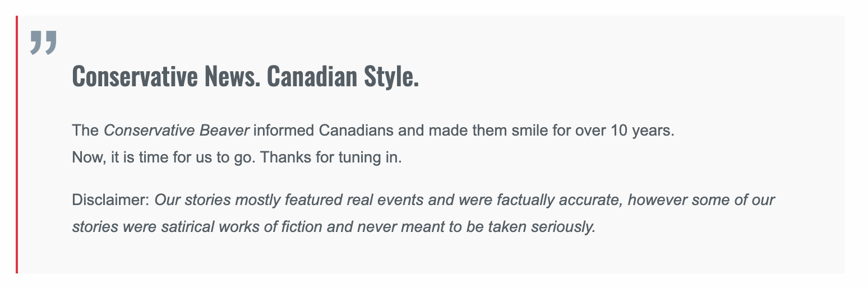The width and height of the screenshot is (868, 288).
Task: Click the red vertical bar beside the quote
Action: click(17, 145)
